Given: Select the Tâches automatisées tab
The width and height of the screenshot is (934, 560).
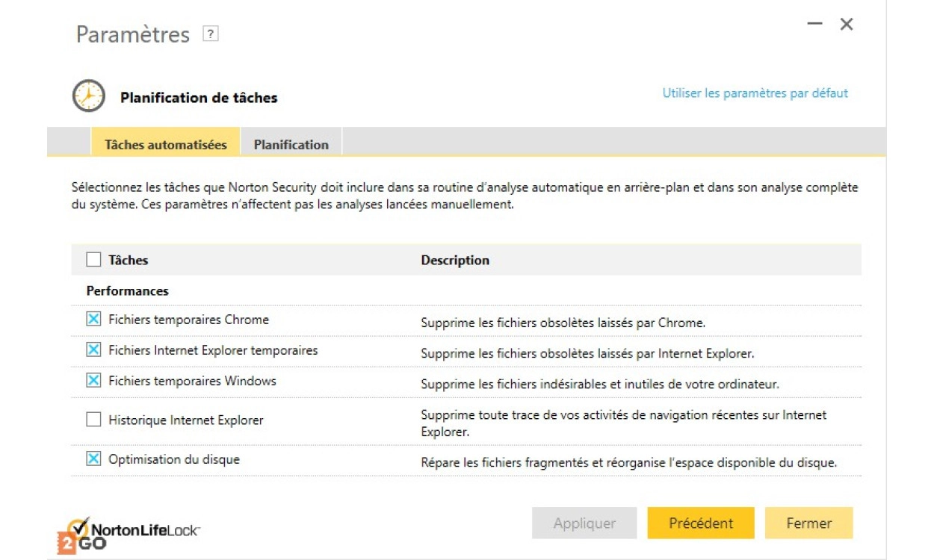Looking at the screenshot, I should click(165, 144).
